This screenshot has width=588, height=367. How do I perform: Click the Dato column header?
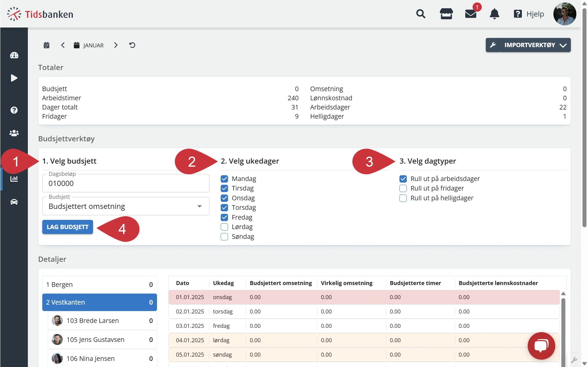pos(182,283)
